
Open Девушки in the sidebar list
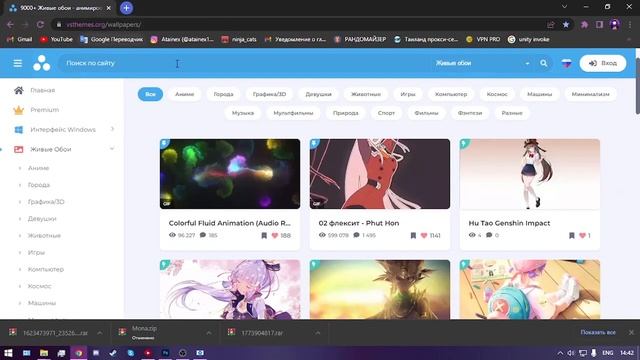(42, 219)
